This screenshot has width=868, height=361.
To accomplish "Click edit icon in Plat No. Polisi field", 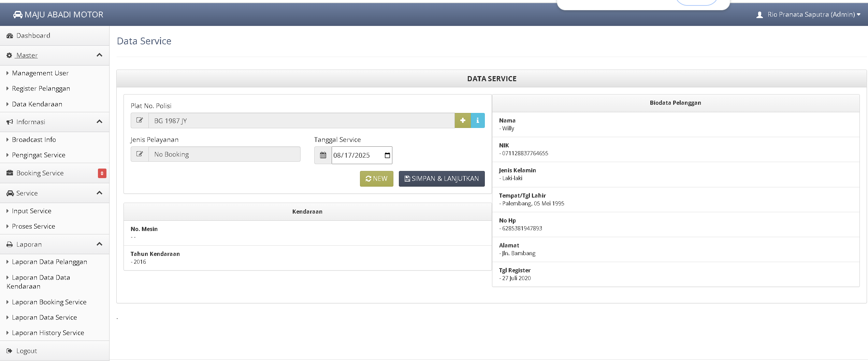I will point(140,120).
